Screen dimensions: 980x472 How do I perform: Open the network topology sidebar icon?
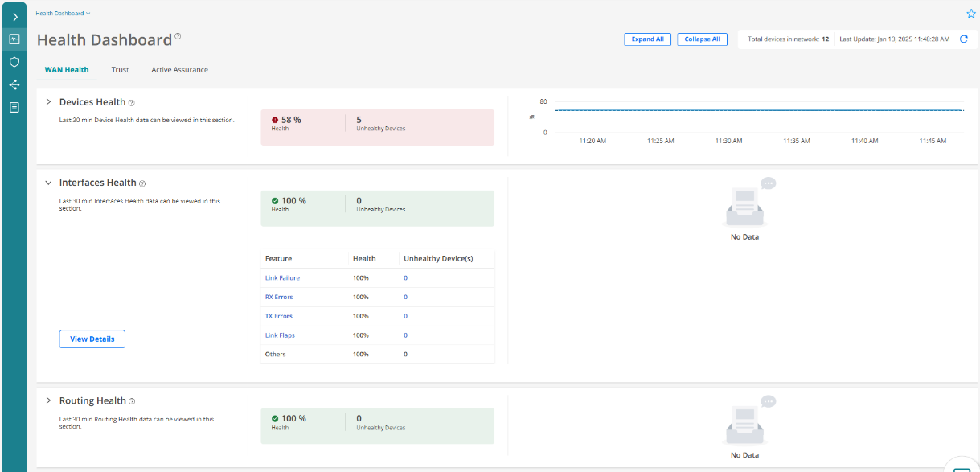pos(14,84)
